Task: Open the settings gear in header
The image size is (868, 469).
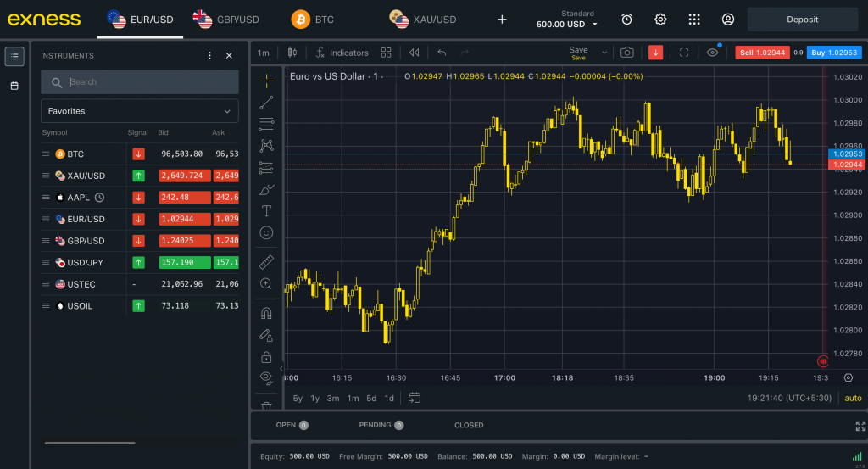Action: (660, 20)
